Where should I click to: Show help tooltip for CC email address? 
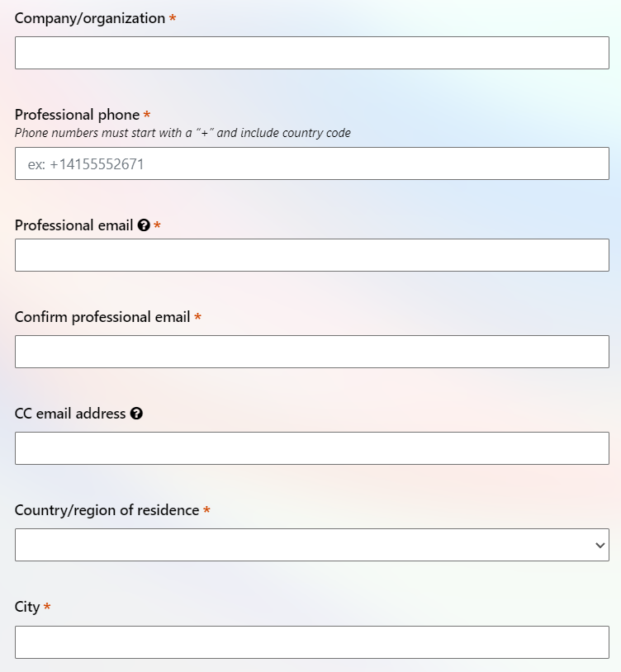click(136, 414)
